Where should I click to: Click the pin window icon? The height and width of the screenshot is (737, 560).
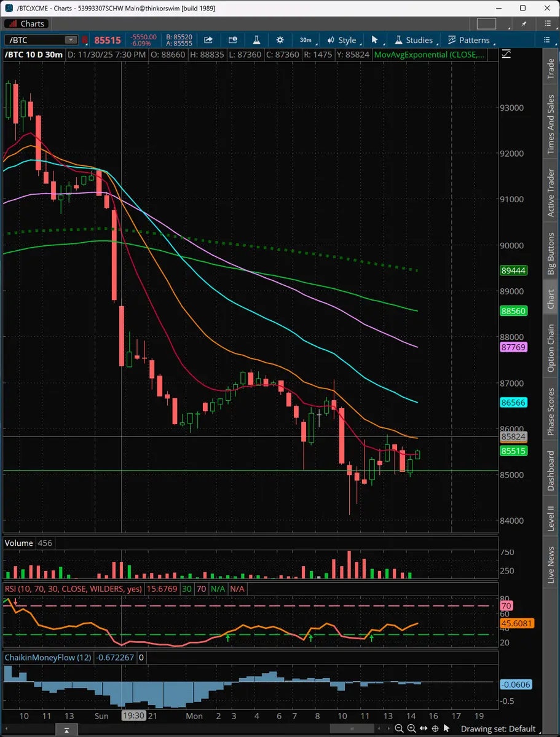(524, 23)
